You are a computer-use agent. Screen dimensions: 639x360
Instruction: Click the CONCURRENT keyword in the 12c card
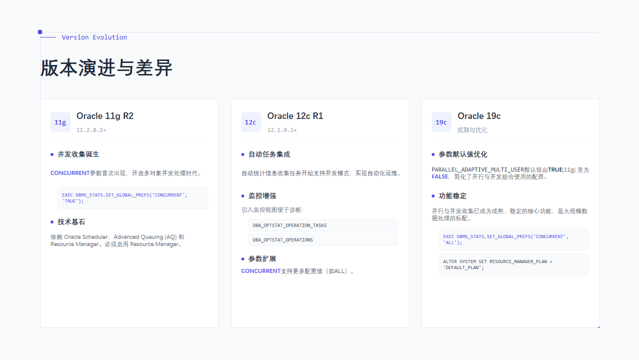click(x=261, y=271)
